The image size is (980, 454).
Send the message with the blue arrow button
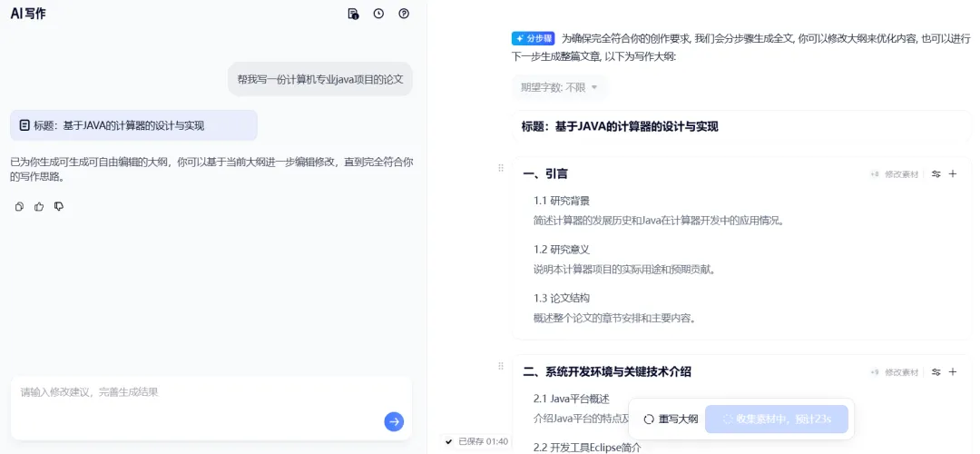tap(394, 421)
